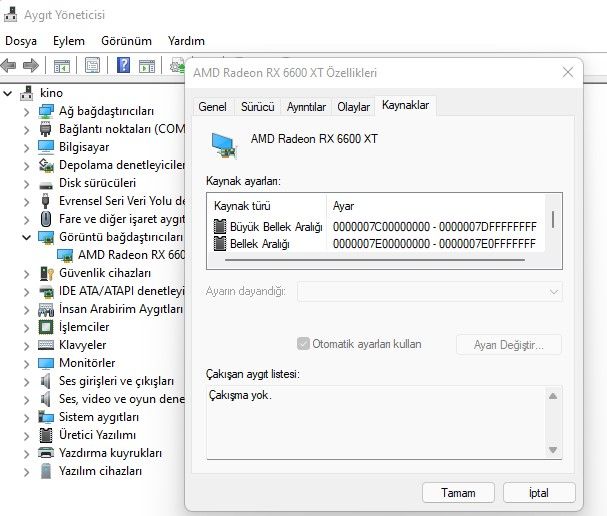Click the action pane toolbar icon
The width and height of the screenshot is (607, 516).
click(x=147, y=66)
